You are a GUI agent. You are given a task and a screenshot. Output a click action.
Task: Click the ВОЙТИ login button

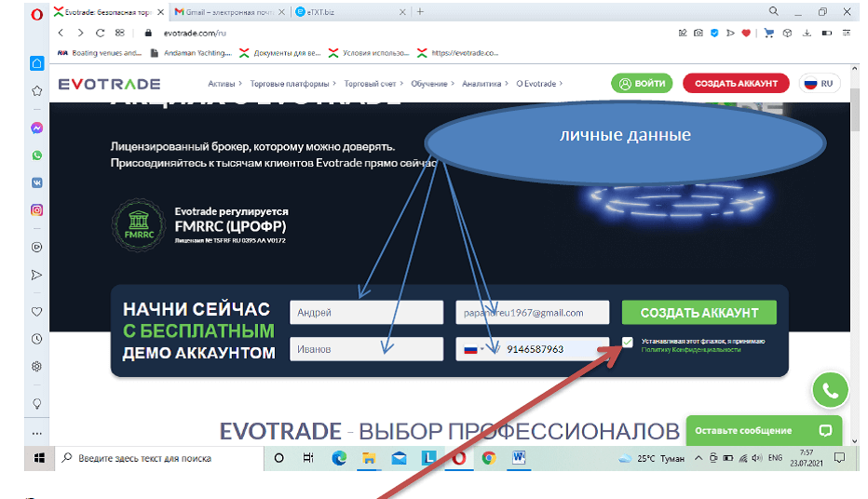pos(642,84)
